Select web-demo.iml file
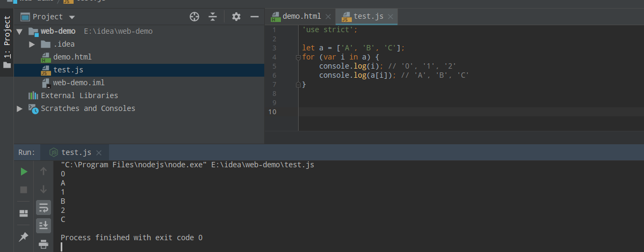Viewport: 644px width, 252px height. tap(79, 83)
